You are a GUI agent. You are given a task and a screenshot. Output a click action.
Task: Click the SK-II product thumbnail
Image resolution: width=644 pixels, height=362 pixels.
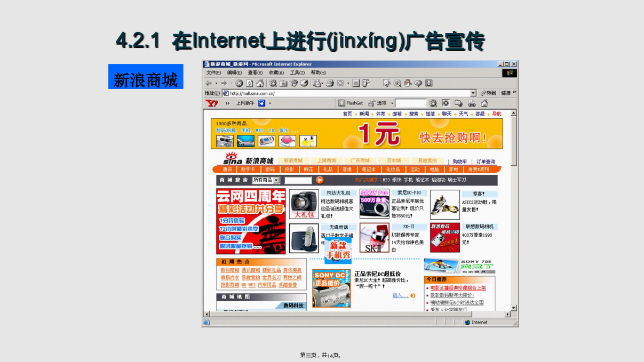click(374, 238)
